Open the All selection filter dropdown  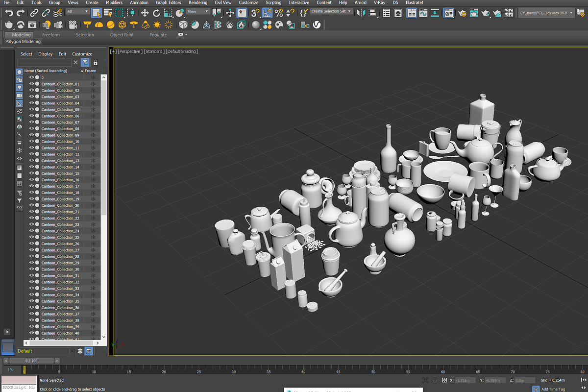pyautogui.click(x=77, y=11)
